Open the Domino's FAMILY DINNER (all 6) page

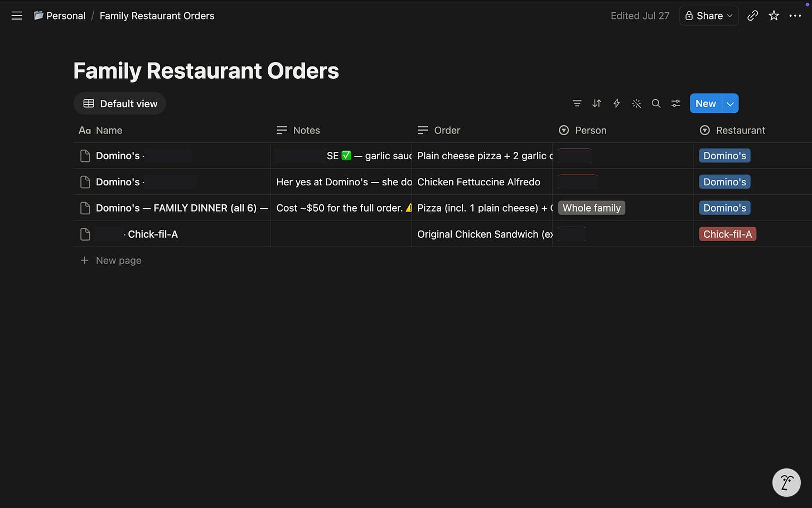(x=182, y=208)
